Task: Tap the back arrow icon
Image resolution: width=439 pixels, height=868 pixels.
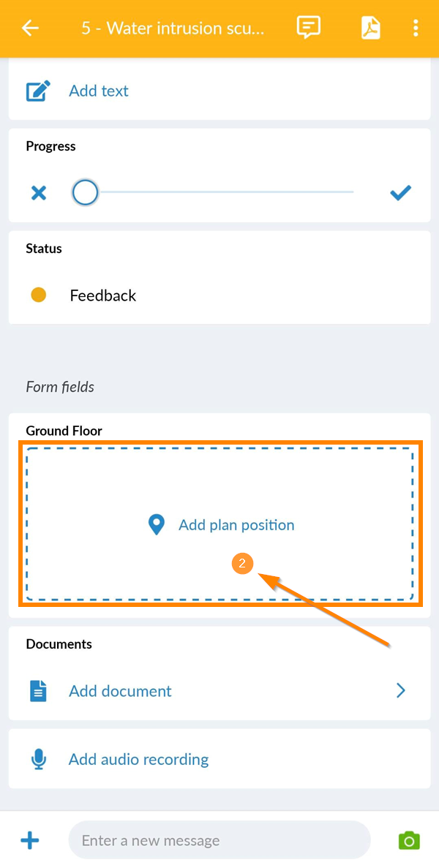Action: coord(30,29)
